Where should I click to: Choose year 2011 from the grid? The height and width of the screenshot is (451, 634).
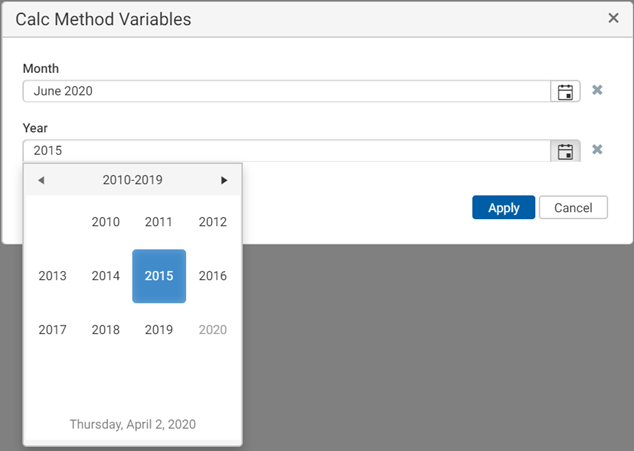coord(159,222)
